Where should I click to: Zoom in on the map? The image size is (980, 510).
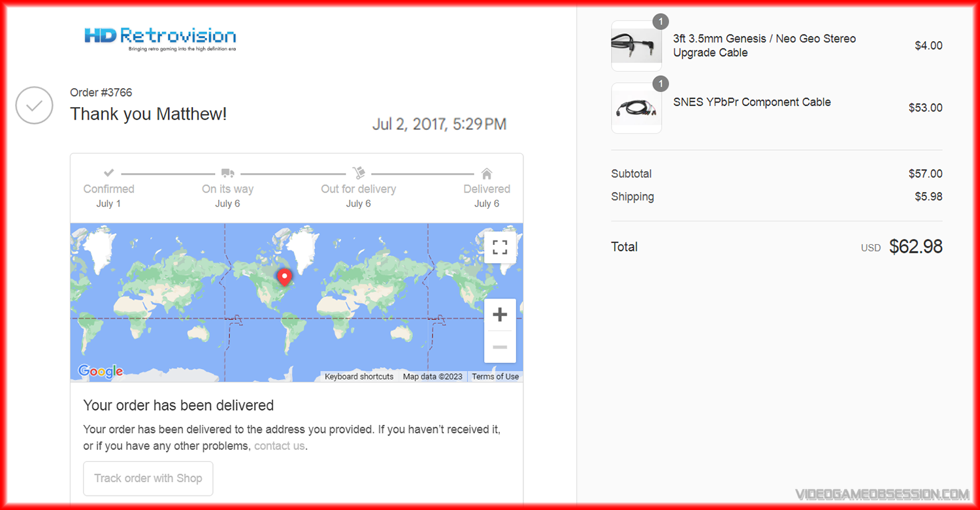click(x=500, y=315)
